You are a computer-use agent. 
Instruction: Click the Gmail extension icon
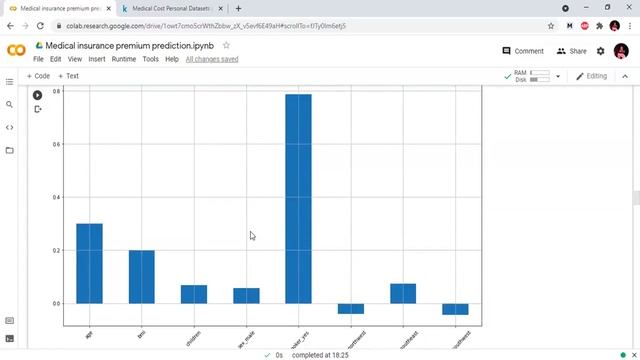coord(569,26)
